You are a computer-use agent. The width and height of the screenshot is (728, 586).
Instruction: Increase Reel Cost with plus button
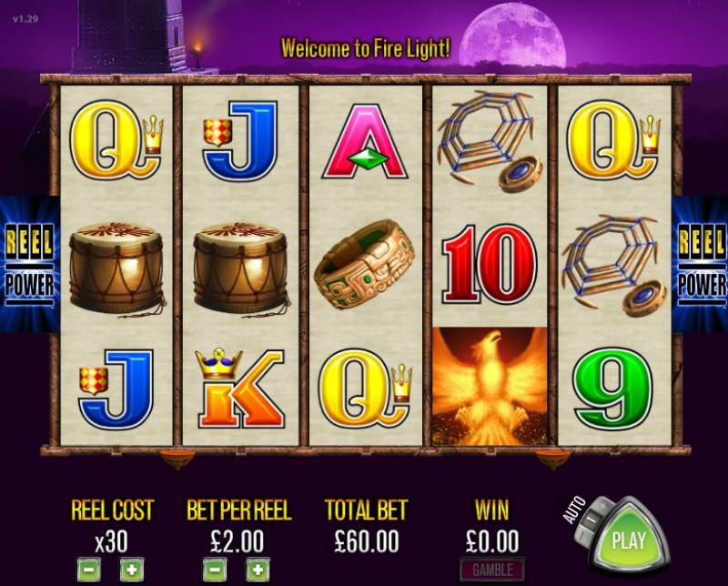[132, 570]
